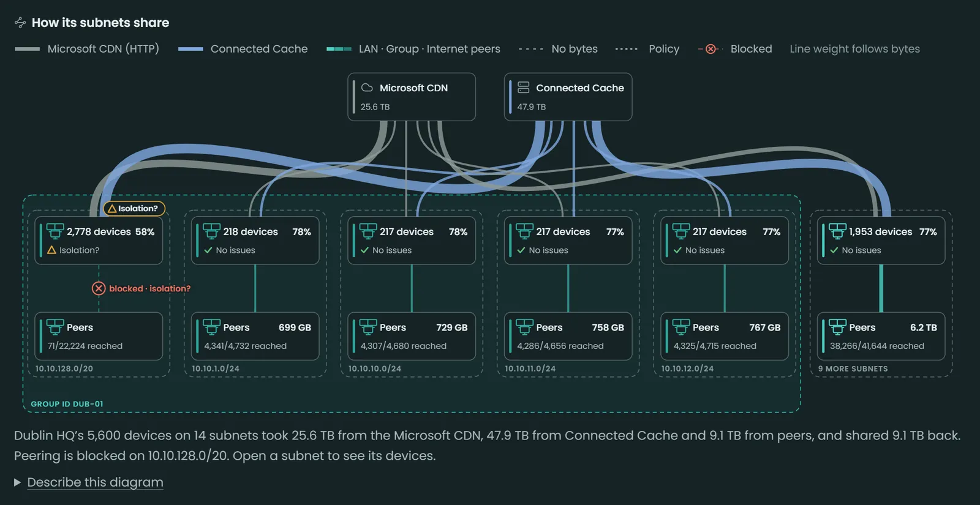Open the Describe this diagram link
The width and height of the screenshot is (980, 505).
tap(95, 482)
